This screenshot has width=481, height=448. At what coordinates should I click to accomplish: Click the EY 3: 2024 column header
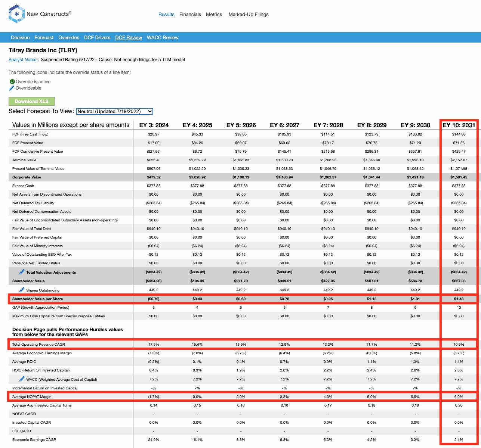pos(154,125)
